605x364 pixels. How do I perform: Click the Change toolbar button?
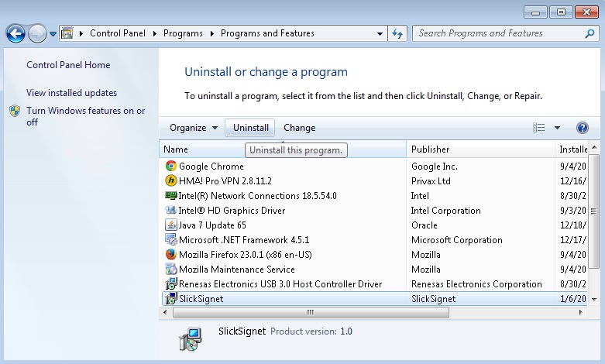[x=300, y=128]
